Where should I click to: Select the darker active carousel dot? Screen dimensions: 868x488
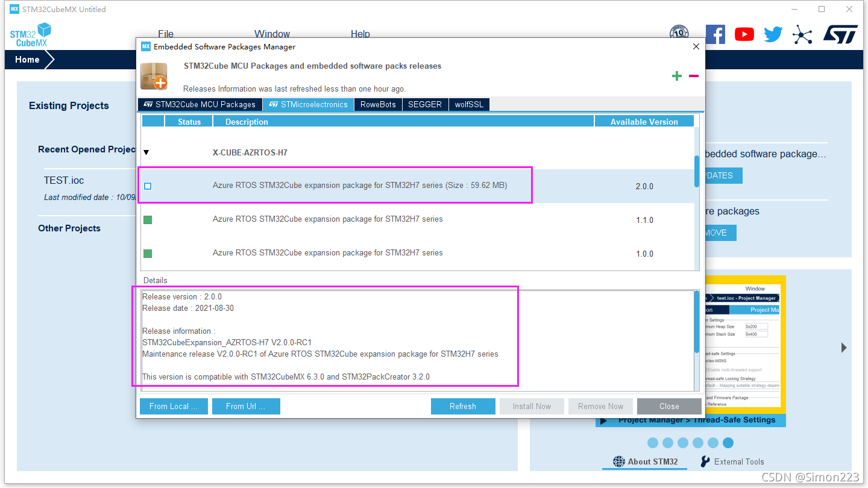pyautogui.click(x=728, y=443)
